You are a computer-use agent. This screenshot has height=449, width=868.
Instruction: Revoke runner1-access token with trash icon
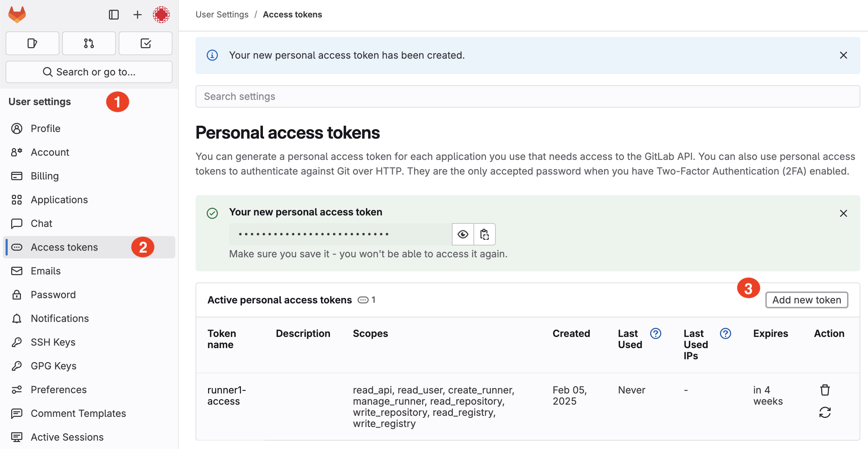825,390
